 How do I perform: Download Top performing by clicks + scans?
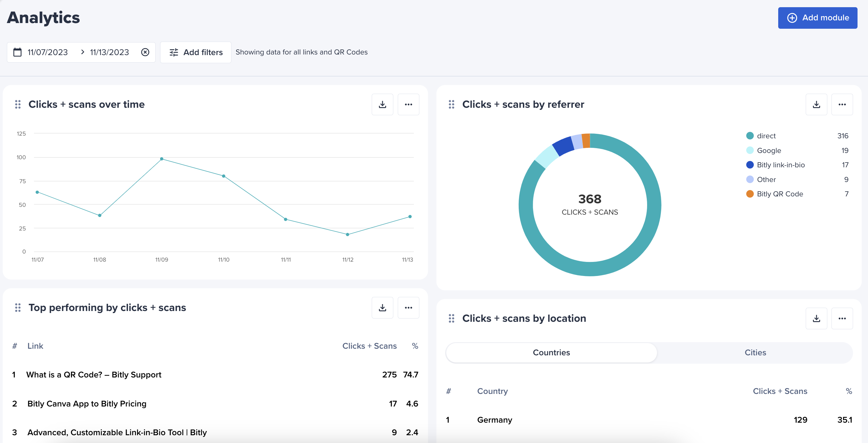click(x=382, y=308)
